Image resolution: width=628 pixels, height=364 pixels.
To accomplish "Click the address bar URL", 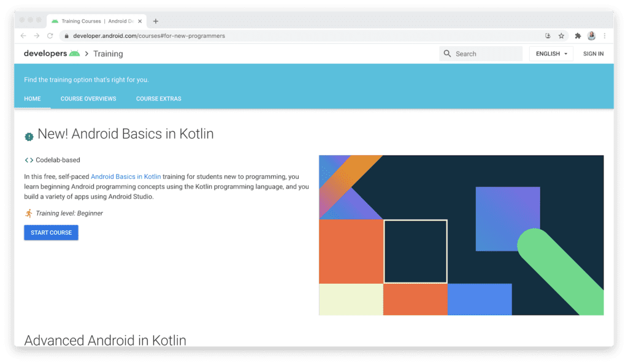I will point(149,36).
